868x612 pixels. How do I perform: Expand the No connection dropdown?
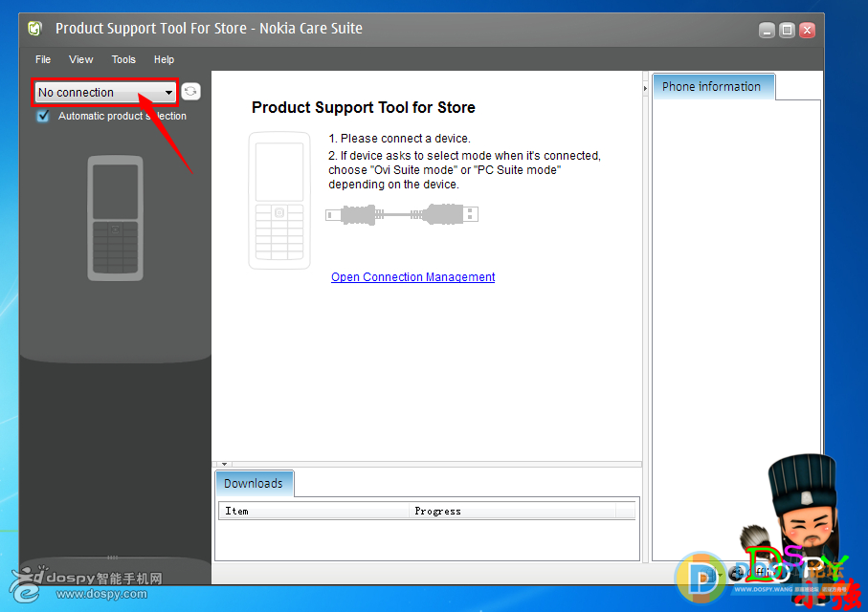105,93
